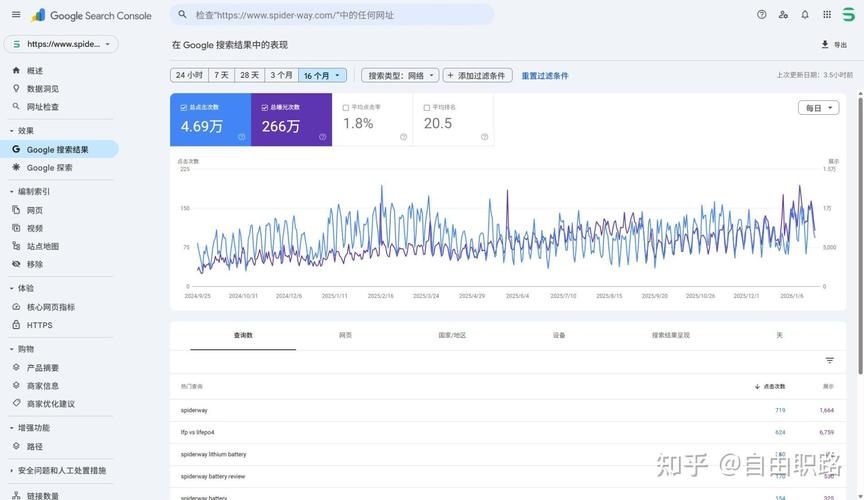Switch to the 网页 pages tab

coord(345,335)
